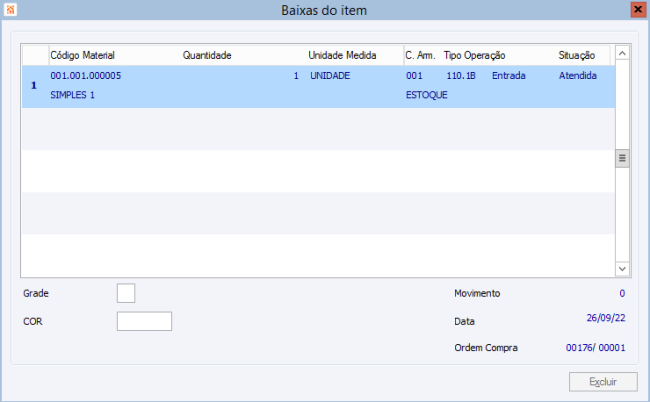This screenshot has width=650, height=402.
Task: Click the ESTOQUE text in the row
Action: pyautogui.click(x=427, y=95)
